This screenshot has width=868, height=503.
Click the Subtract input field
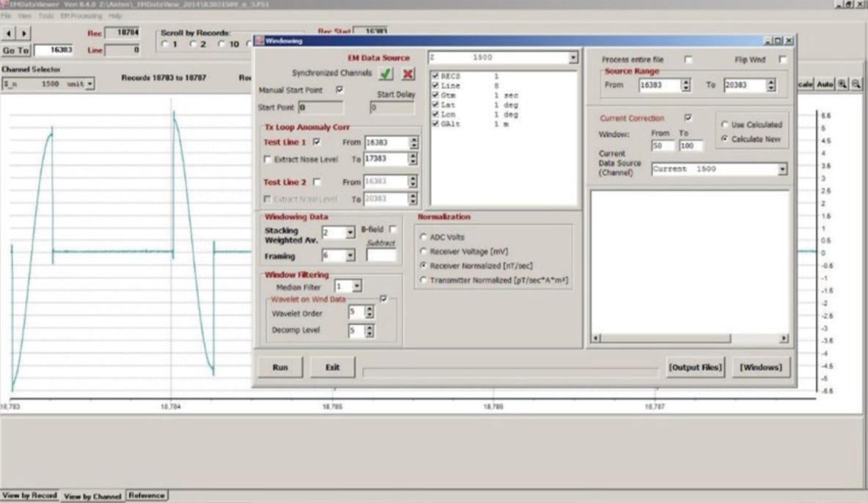(381, 255)
